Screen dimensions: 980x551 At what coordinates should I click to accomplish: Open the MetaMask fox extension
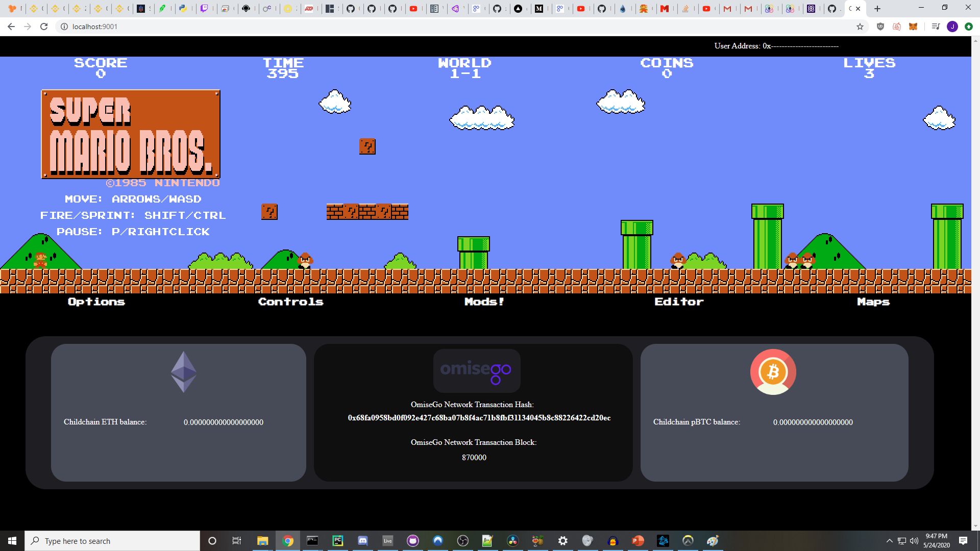tap(913, 27)
